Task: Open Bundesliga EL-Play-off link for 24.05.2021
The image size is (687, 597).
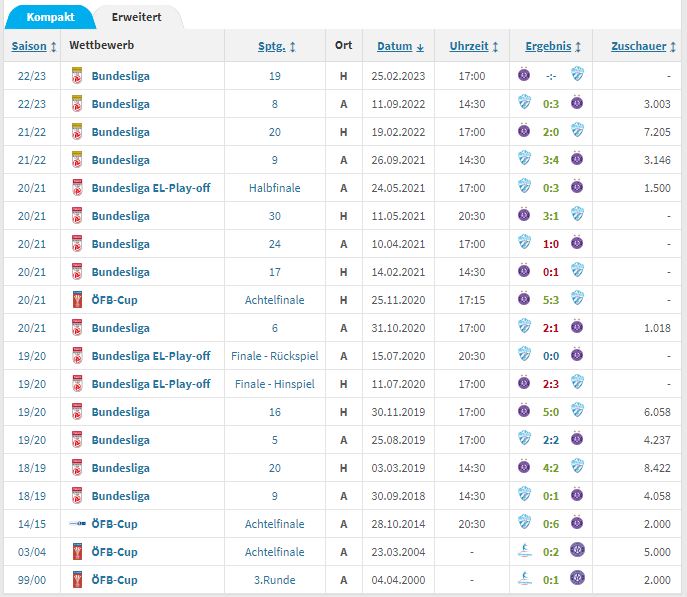Action: [x=151, y=188]
